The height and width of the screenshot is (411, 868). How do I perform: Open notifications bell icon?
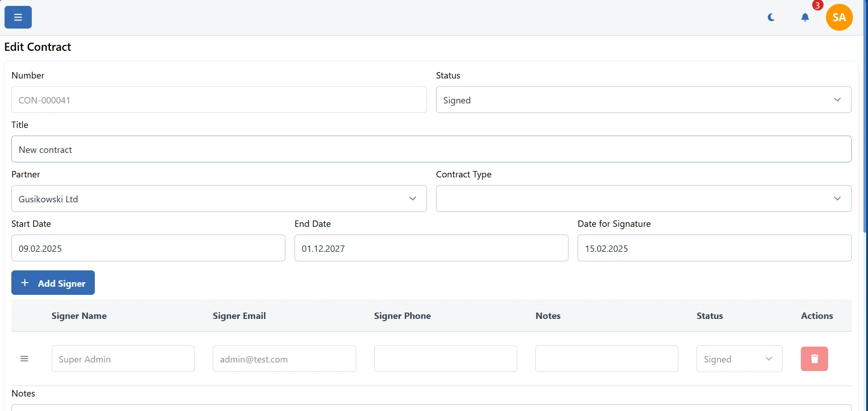(805, 17)
